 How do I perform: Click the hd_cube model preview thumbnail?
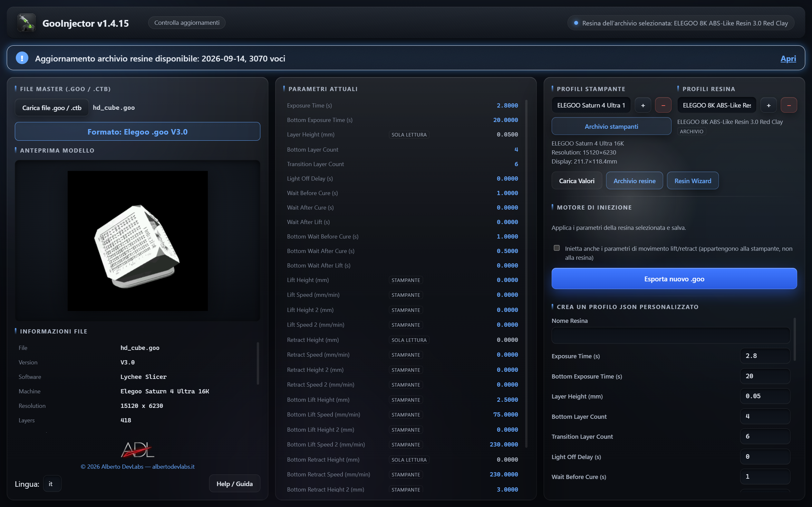(x=138, y=241)
